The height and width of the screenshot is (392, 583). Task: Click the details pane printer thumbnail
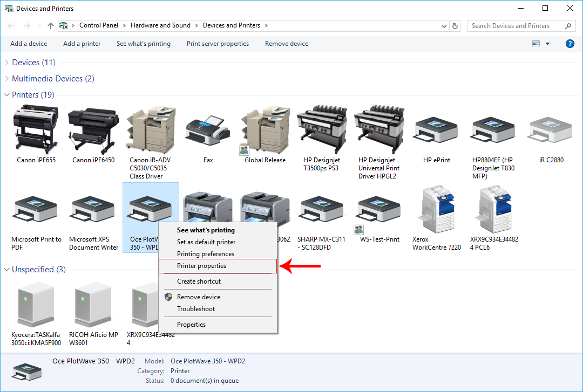pos(27,371)
